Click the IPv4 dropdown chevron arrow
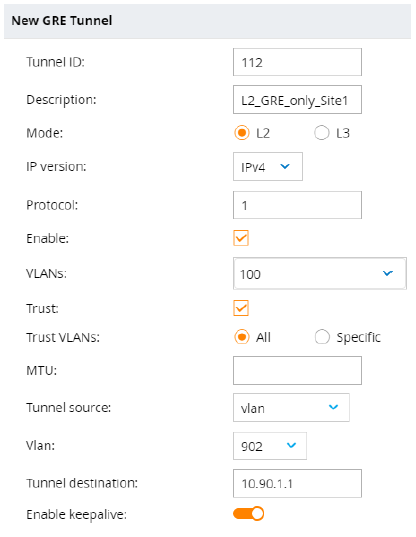The height and width of the screenshot is (537, 416). click(x=285, y=166)
